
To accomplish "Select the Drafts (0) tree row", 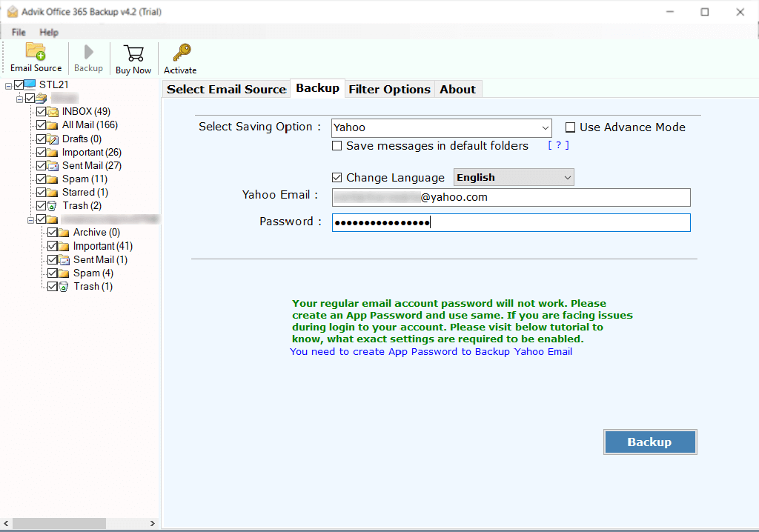I will [x=82, y=139].
